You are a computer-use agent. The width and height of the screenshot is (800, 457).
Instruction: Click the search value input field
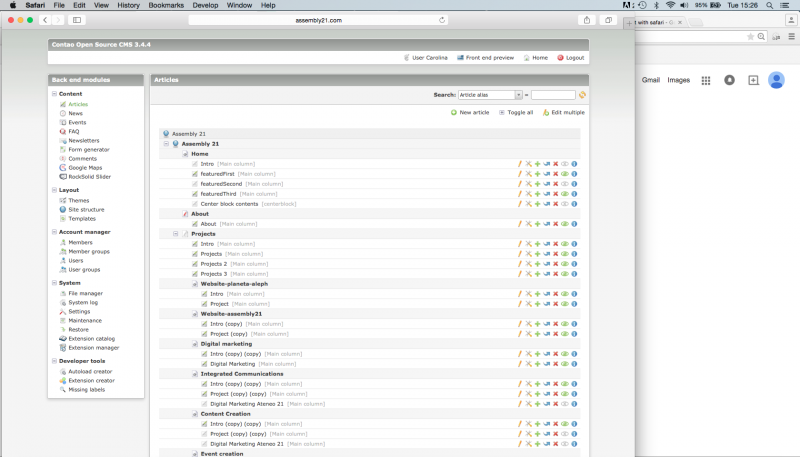pos(553,95)
